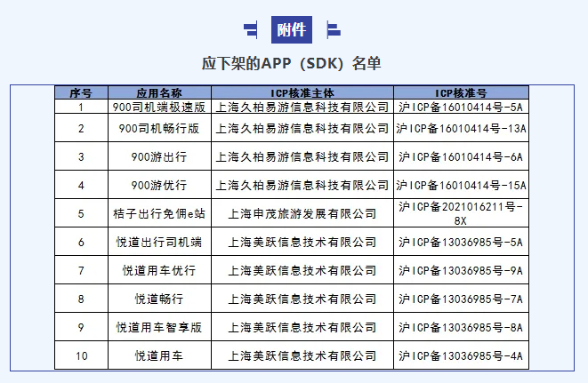Click the blue 附件 badge
588x383 pixels.
coord(292,29)
